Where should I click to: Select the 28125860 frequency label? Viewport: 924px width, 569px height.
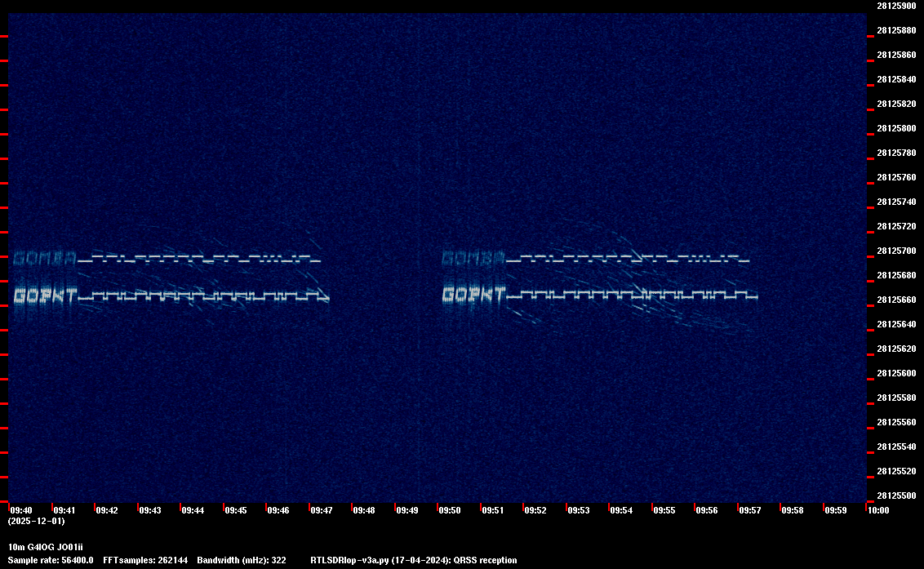click(897, 55)
